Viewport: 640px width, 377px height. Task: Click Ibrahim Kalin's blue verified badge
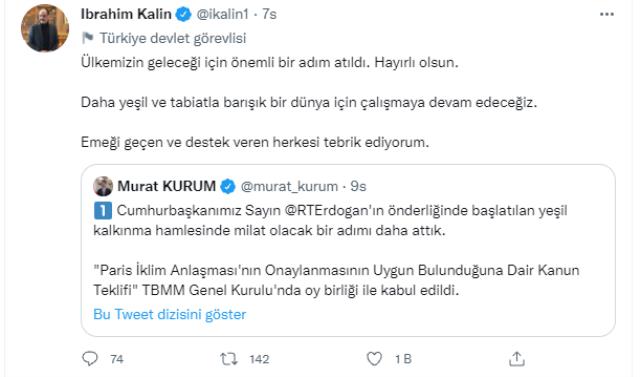(x=183, y=14)
